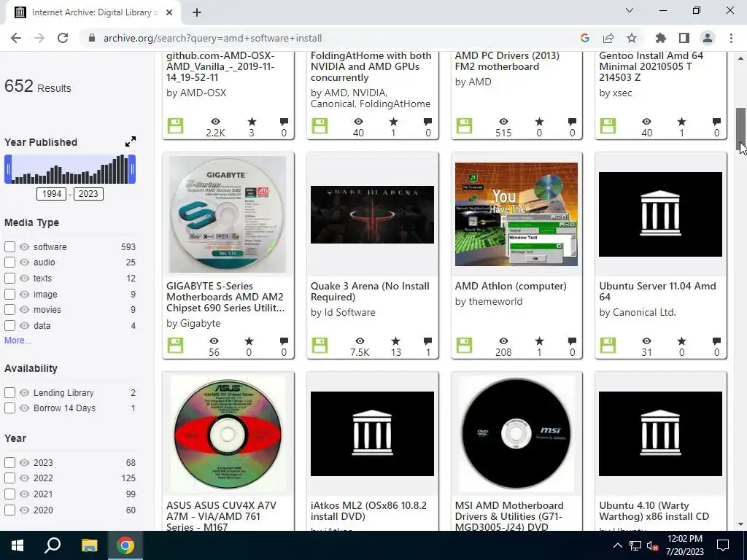This screenshot has height=560, width=747.
Task: Select the 2020 year checkbox
Action: [9, 510]
